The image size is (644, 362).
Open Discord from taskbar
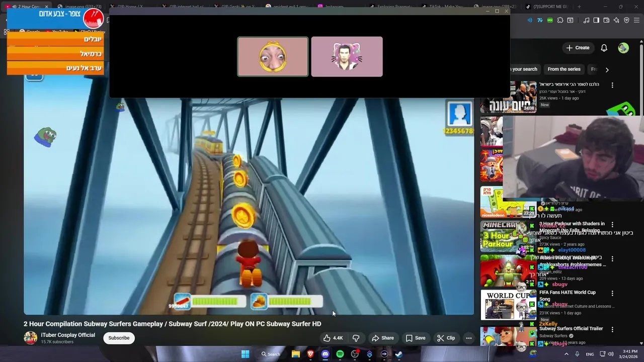325,354
